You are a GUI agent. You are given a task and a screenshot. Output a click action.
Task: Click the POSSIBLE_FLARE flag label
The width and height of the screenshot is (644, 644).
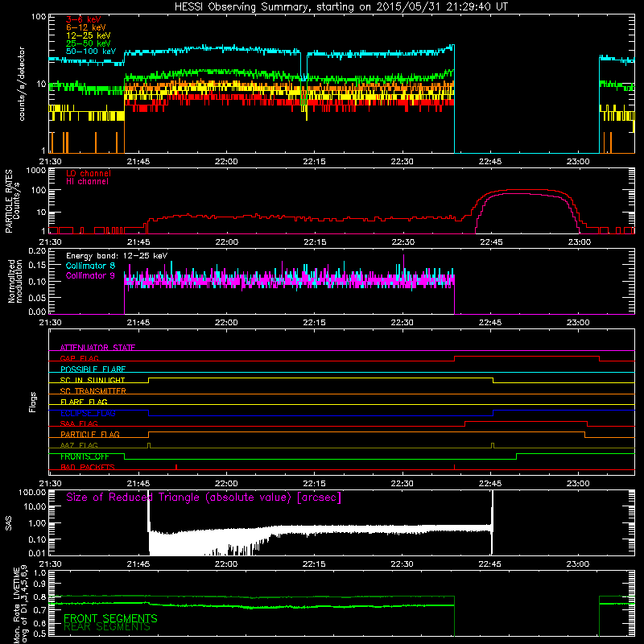point(93,369)
